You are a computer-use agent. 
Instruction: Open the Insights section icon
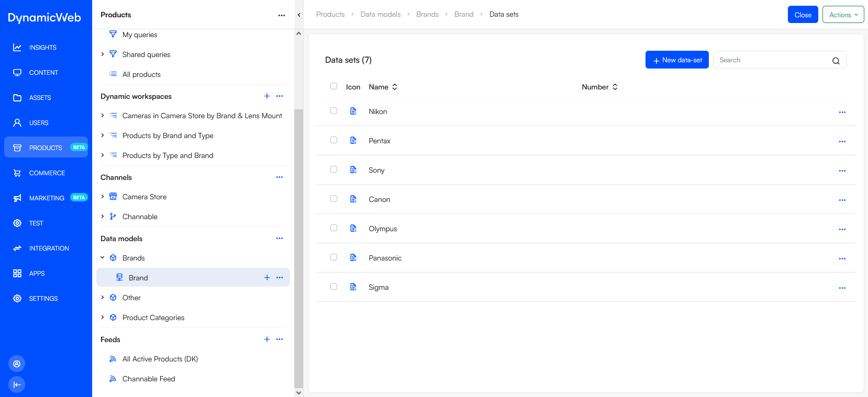[17, 48]
